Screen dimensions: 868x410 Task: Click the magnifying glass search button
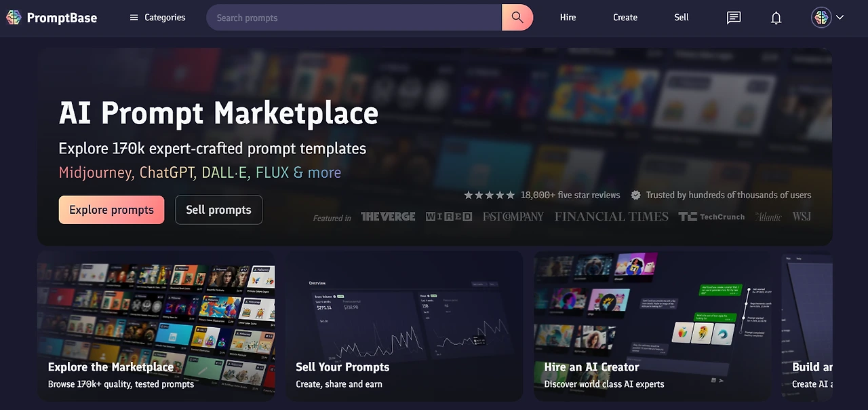pos(517,18)
